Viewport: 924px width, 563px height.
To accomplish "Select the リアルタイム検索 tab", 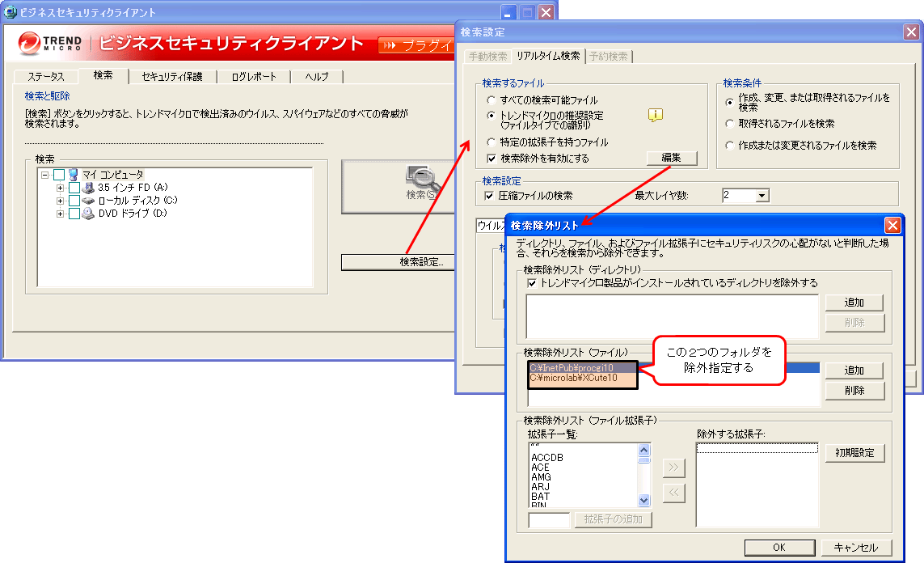I will (548, 56).
